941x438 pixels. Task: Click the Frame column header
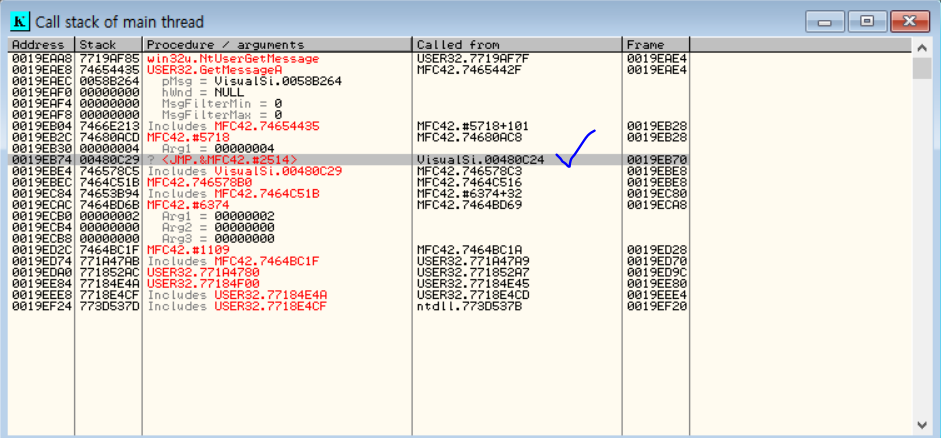(x=656, y=45)
